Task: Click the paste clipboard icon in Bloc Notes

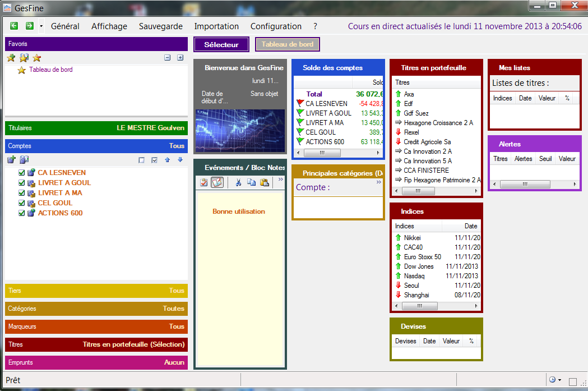Action: pos(264,182)
